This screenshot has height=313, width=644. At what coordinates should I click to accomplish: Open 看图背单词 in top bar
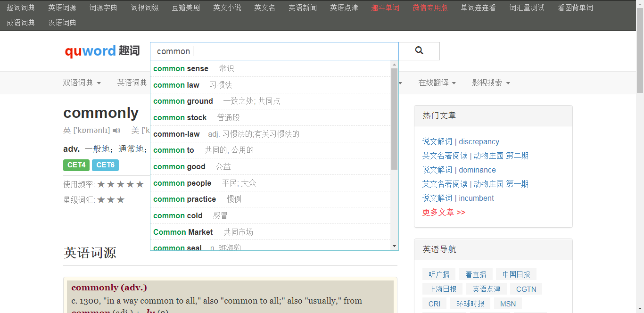click(x=575, y=8)
